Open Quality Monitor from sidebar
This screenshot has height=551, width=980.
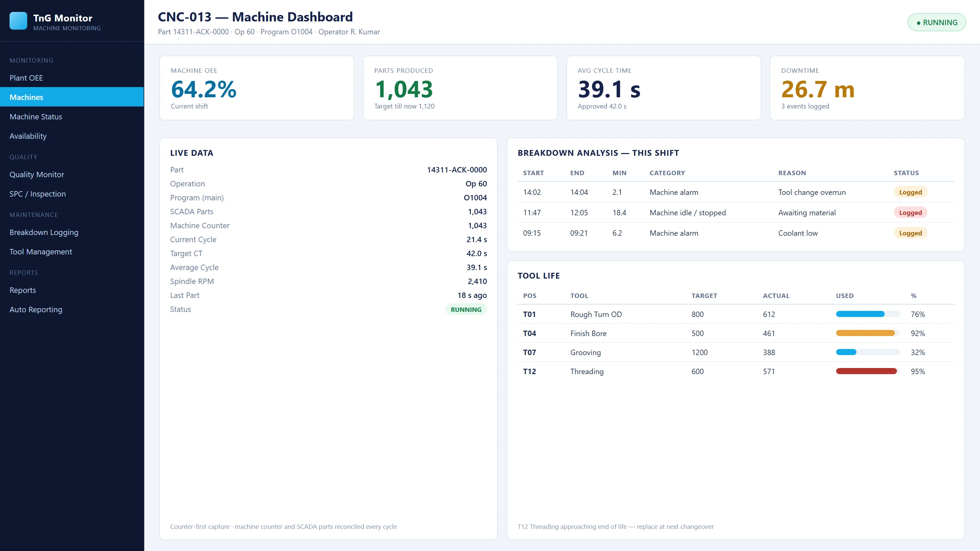(72, 174)
